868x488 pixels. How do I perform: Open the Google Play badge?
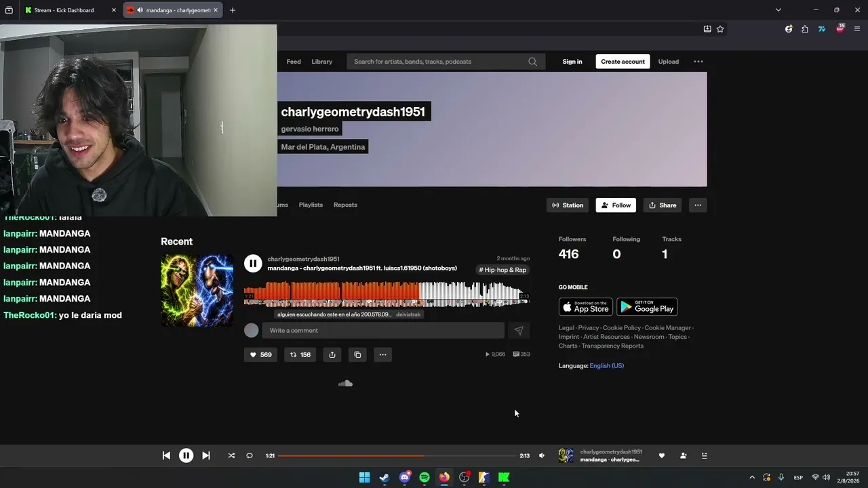tap(647, 307)
